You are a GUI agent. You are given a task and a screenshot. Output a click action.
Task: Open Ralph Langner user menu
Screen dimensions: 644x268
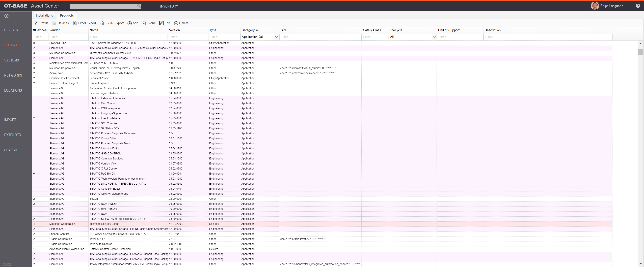(612, 6)
